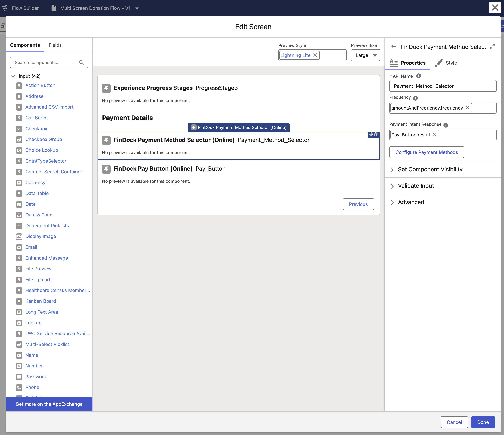The height and width of the screenshot is (435, 504).
Task: Add the Call Script component
Action: (37, 118)
